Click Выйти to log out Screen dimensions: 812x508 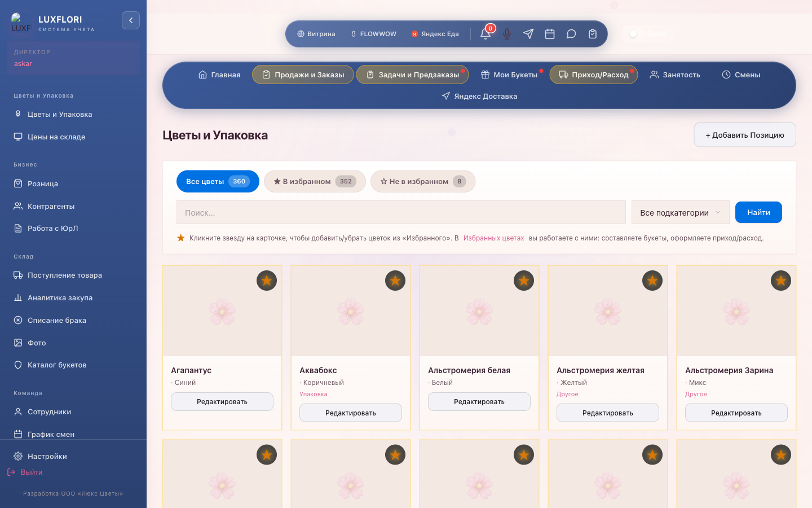[25, 472]
